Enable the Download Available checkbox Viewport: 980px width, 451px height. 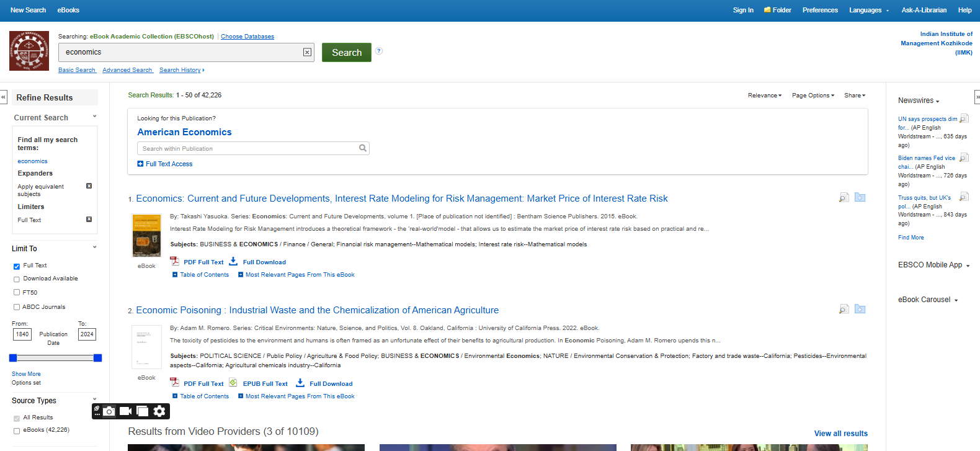pyautogui.click(x=17, y=279)
